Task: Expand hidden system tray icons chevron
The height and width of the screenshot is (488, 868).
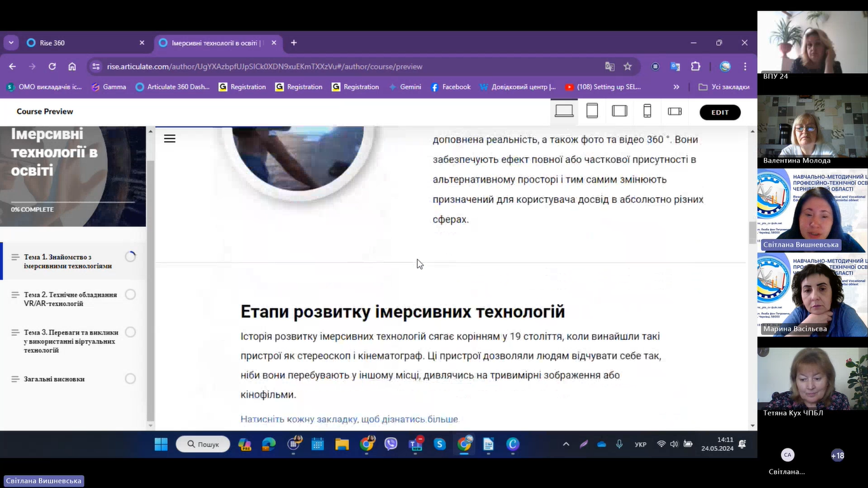Action: [x=566, y=445]
